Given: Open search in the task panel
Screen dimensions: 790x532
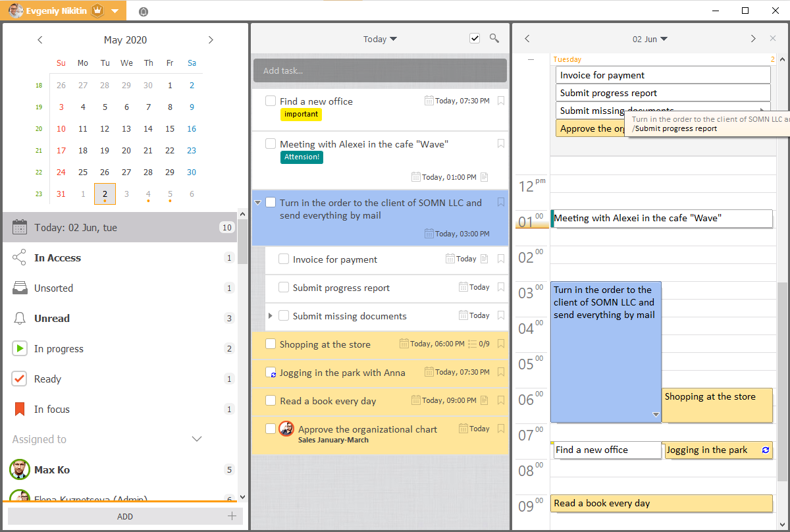Looking at the screenshot, I should [x=494, y=39].
